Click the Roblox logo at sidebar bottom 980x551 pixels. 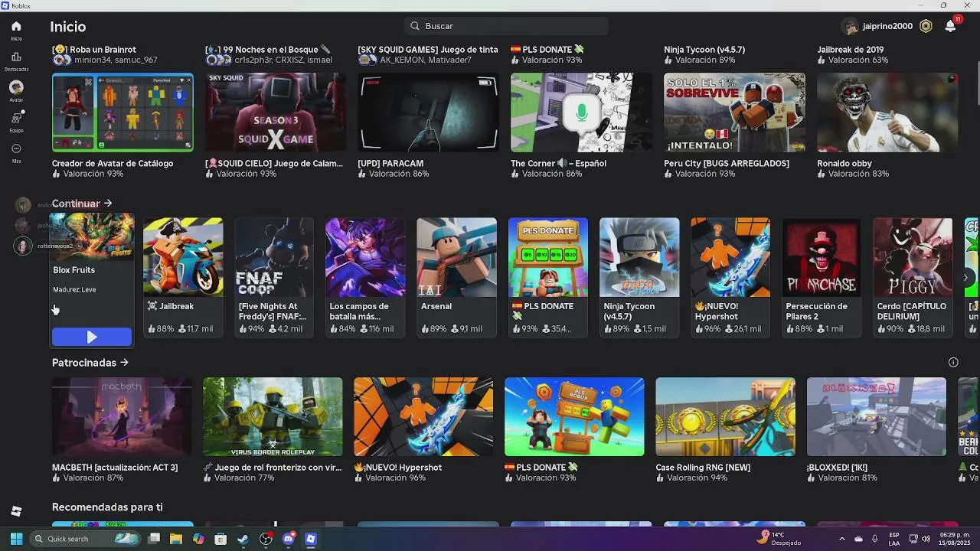click(x=16, y=510)
